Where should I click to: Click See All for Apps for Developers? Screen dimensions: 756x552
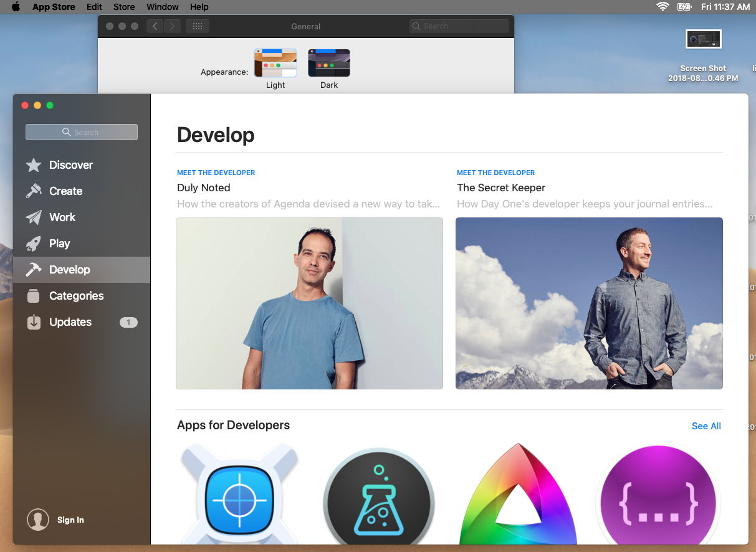coord(706,426)
